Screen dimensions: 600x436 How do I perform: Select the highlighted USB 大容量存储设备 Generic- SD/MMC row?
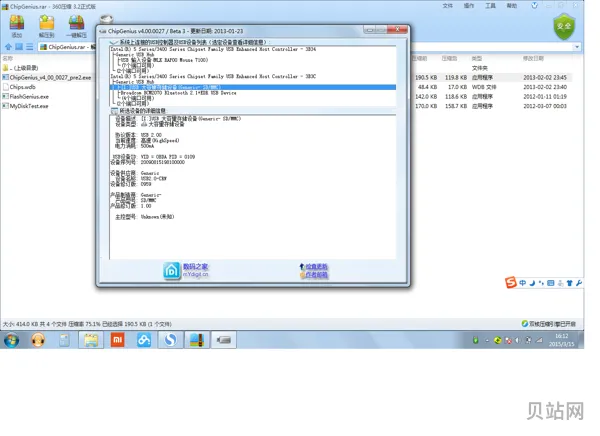pos(253,87)
